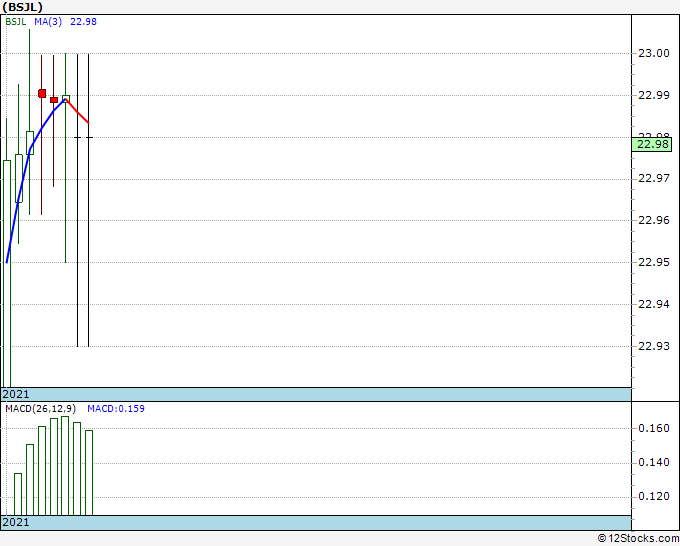Click the shortest MACD histogram bar
The image size is (680, 546).
click(18, 494)
